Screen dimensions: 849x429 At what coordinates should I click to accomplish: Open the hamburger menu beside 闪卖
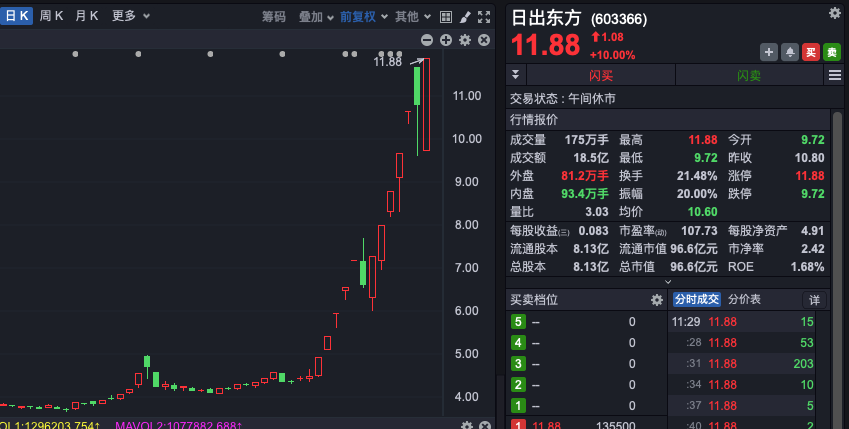coord(835,75)
